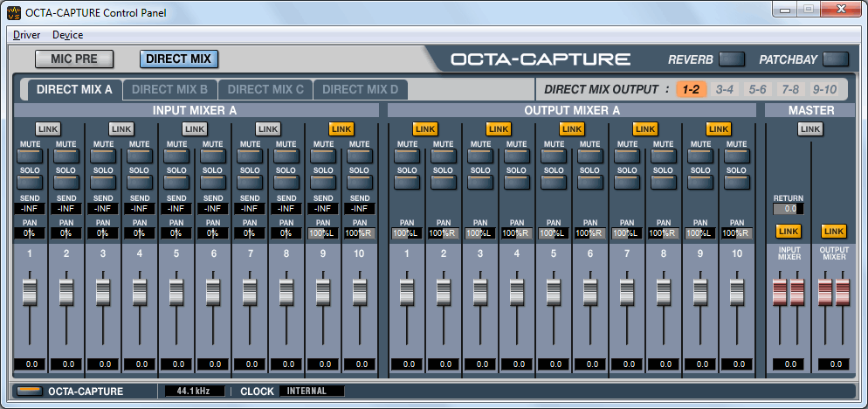
Task: Select Direct Mix Output 7-8
Action: click(790, 89)
